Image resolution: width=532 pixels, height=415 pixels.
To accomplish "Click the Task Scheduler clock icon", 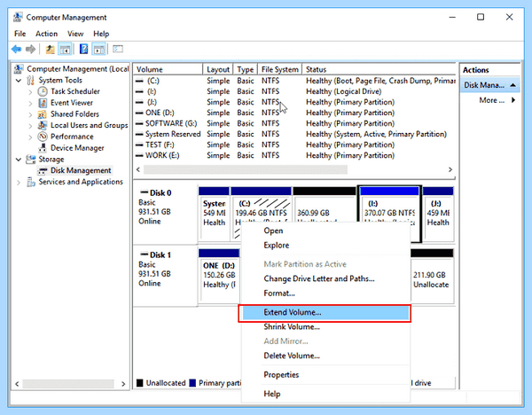I will pyautogui.click(x=43, y=91).
